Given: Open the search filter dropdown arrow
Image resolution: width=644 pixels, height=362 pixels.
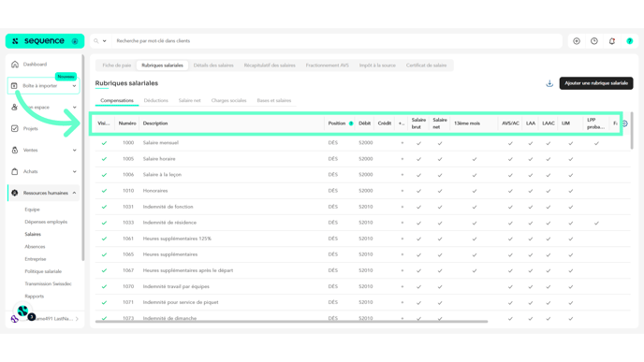Looking at the screenshot, I should 104,41.
